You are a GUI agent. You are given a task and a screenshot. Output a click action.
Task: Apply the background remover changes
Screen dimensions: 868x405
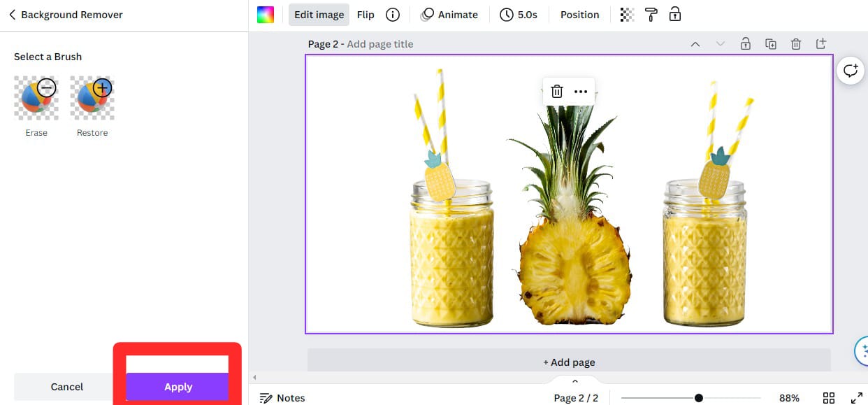178,386
